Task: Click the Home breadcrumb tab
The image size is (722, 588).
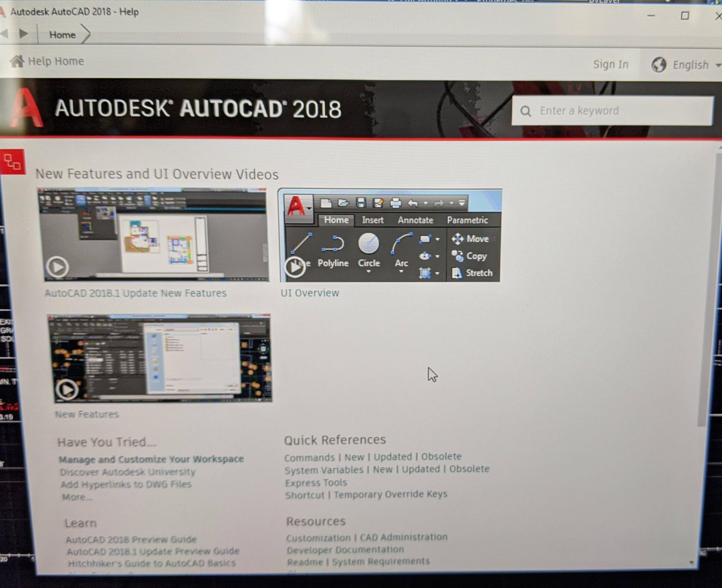Action: click(62, 35)
